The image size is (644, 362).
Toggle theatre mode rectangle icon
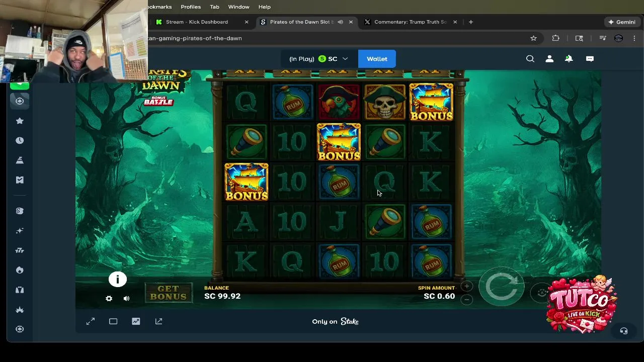[113, 321]
